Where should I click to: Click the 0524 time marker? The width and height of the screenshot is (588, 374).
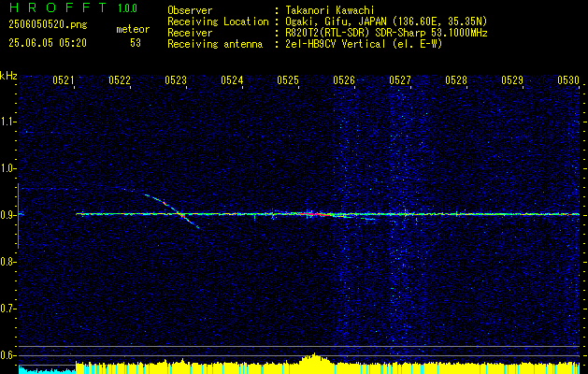pos(232,79)
